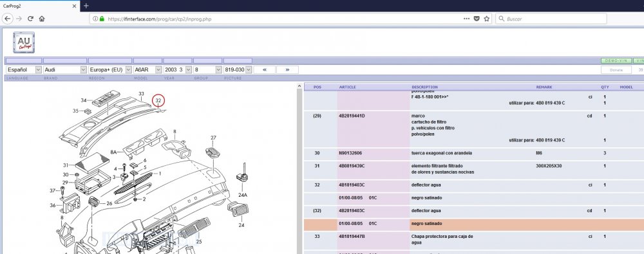Click part label 24A in the diagram
Image resolution: width=644 pixels, height=254 pixels.
tap(243, 195)
